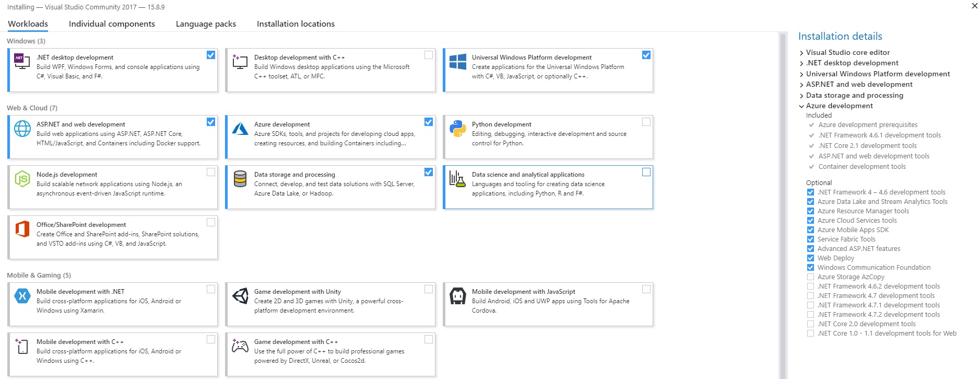Click the Installation details heading

[x=840, y=37]
